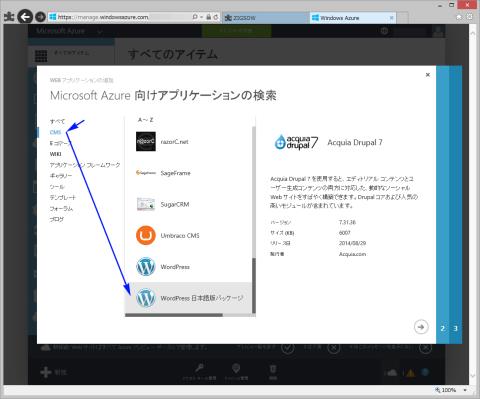
Task: Select the すべて category
Action: tap(57, 121)
